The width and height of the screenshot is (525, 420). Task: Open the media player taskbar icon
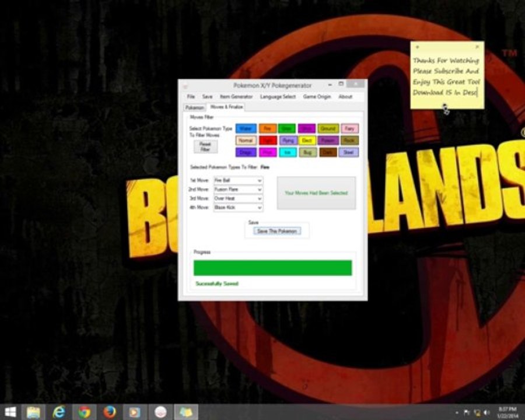(x=135, y=412)
